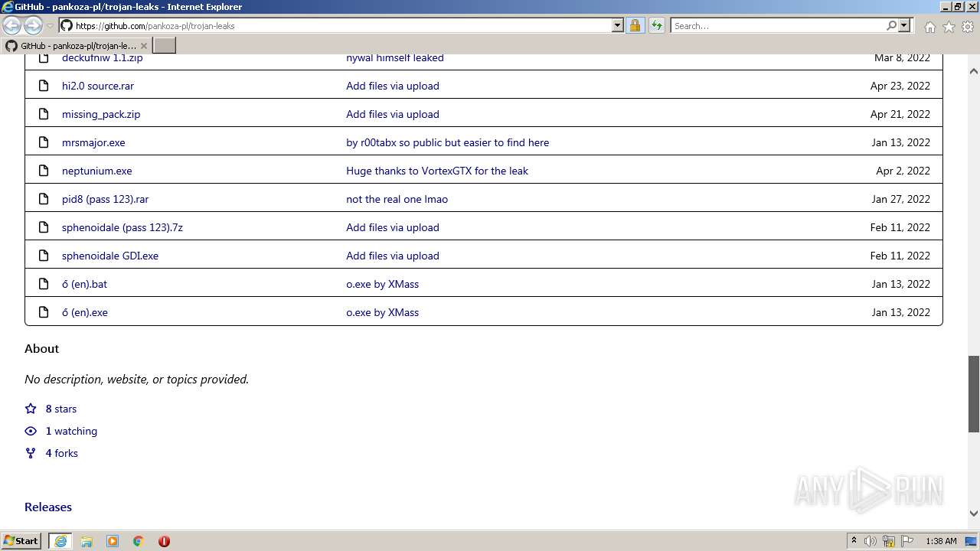The height and width of the screenshot is (551, 980).
Task: Click the scrollbar up arrow
Action: [x=974, y=70]
